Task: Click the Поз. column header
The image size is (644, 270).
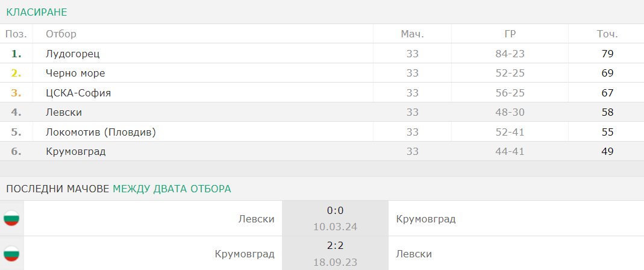Action: pos(16,34)
